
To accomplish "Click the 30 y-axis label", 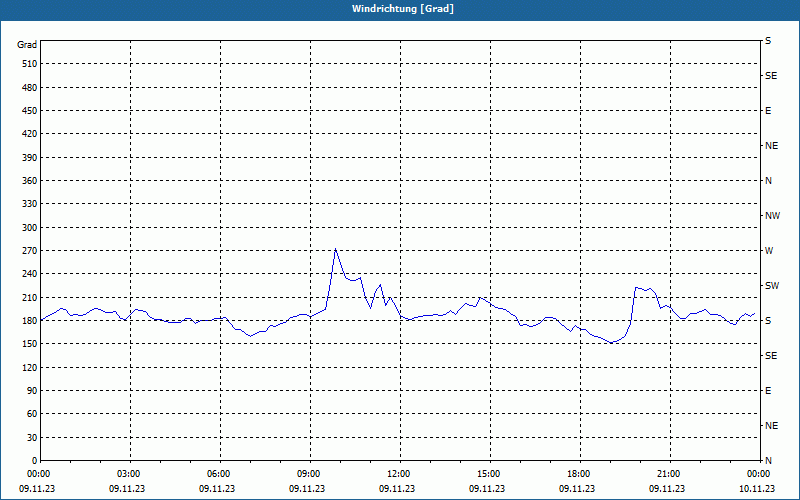I will coord(32,438).
